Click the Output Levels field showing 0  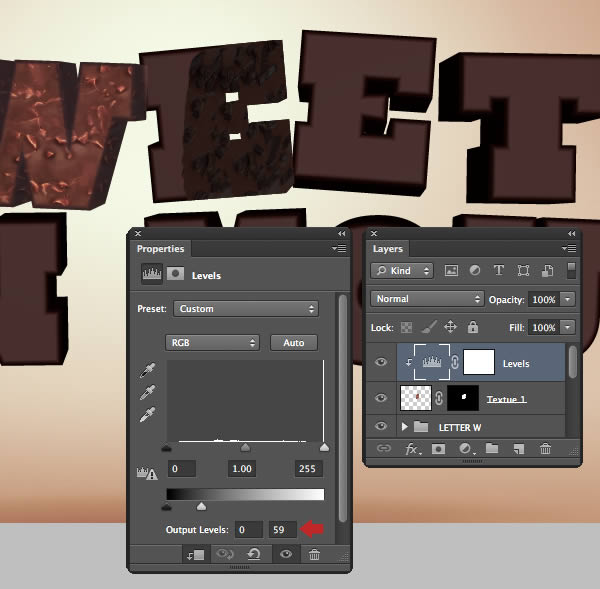249,530
